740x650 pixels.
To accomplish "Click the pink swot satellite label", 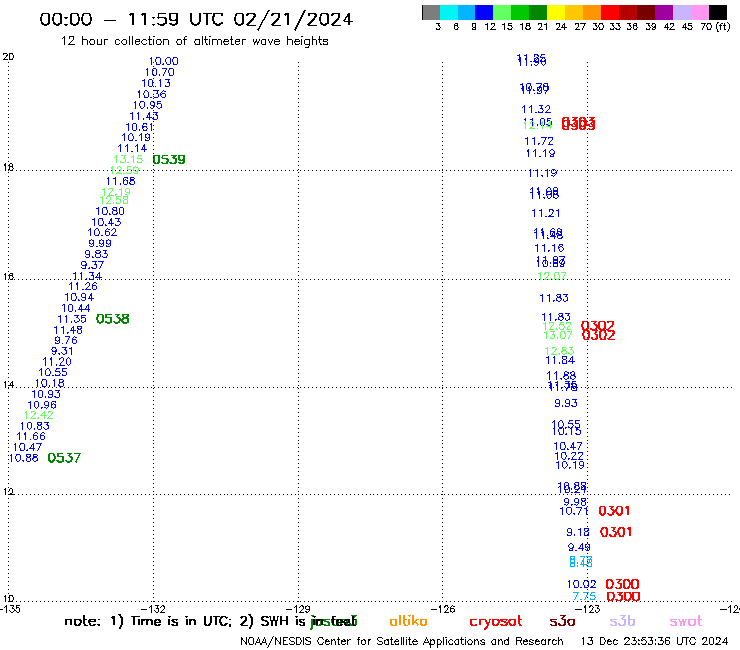I will click(x=686, y=622).
